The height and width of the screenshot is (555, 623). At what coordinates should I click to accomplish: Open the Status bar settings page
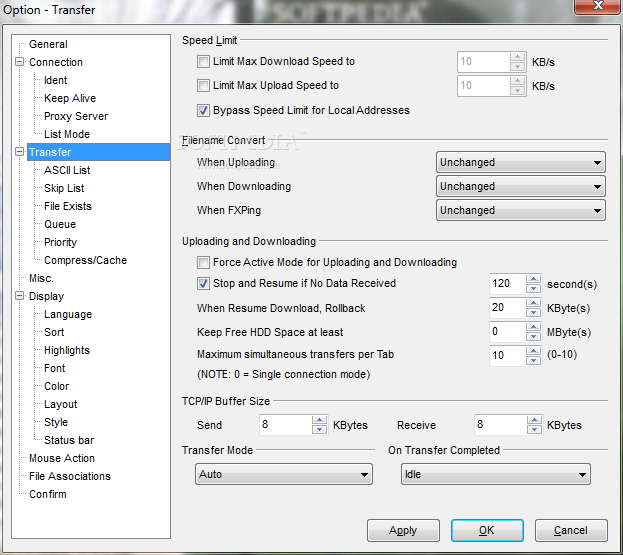point(69,440)
